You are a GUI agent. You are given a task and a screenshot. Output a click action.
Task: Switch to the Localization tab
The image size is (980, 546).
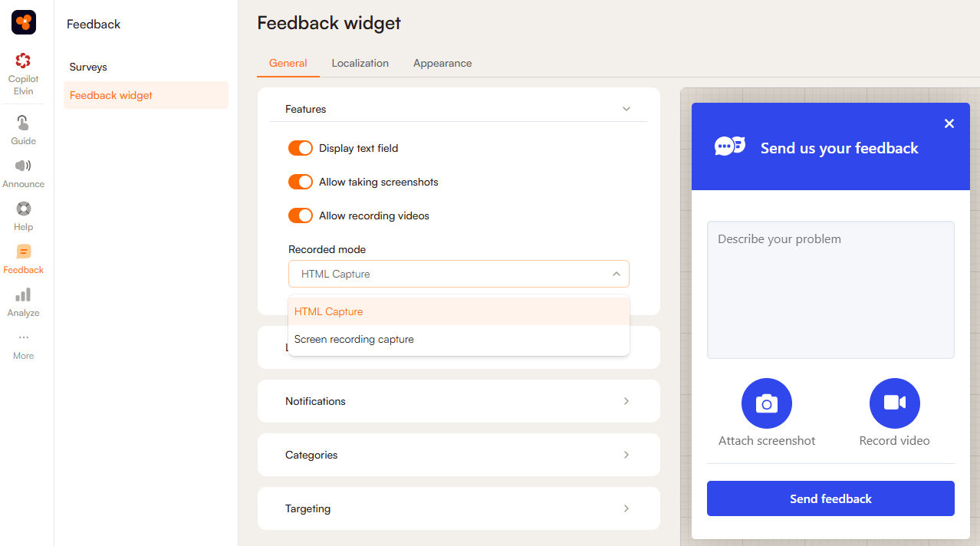(x=360, y=63)
